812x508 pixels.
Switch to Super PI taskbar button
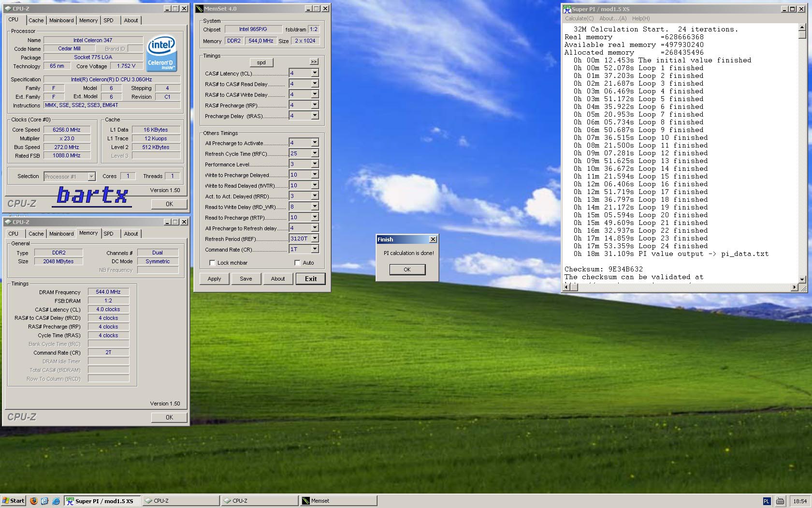coord(102,501)
